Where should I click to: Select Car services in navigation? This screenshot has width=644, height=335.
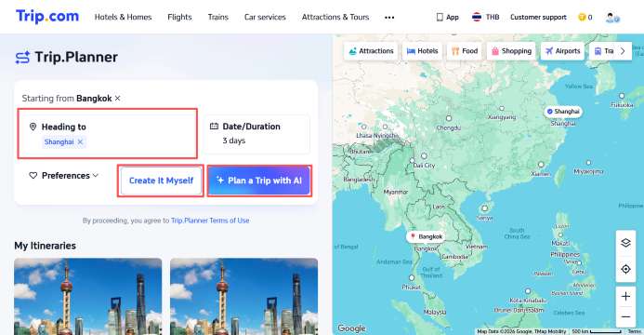[x=265, y=18]
